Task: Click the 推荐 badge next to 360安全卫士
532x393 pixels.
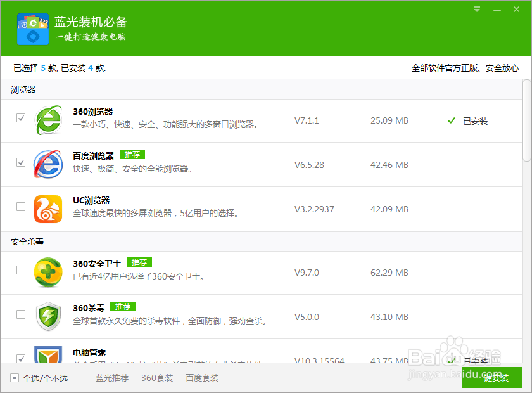Action: click(139, 262)
